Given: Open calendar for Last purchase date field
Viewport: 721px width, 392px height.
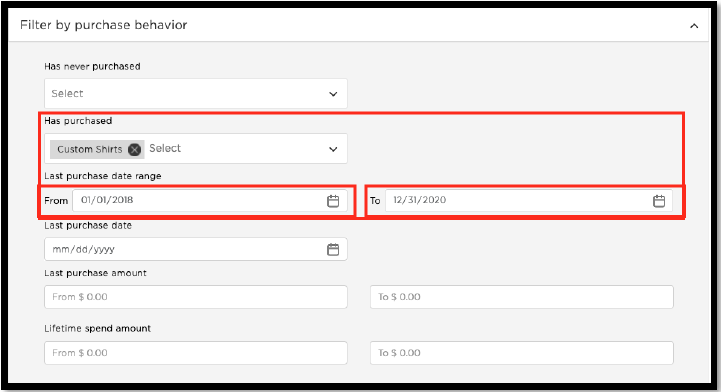Looking at the screenshot, I should [333, 249].
